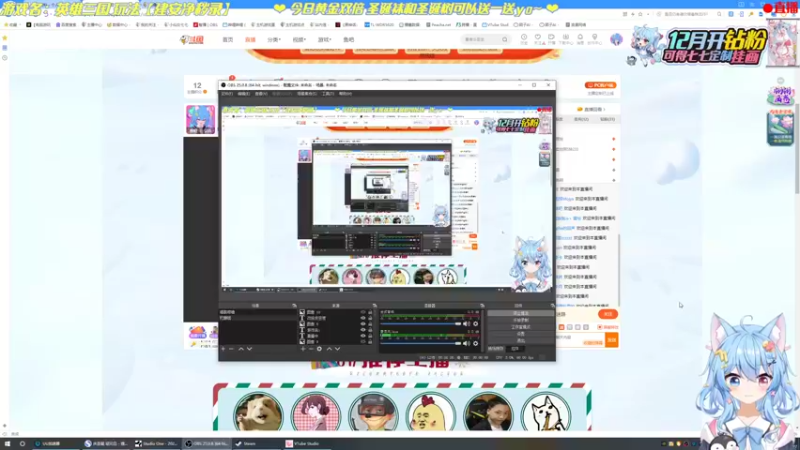
Task: Toggle visibility eye of second source row
Action: [363, 318]
